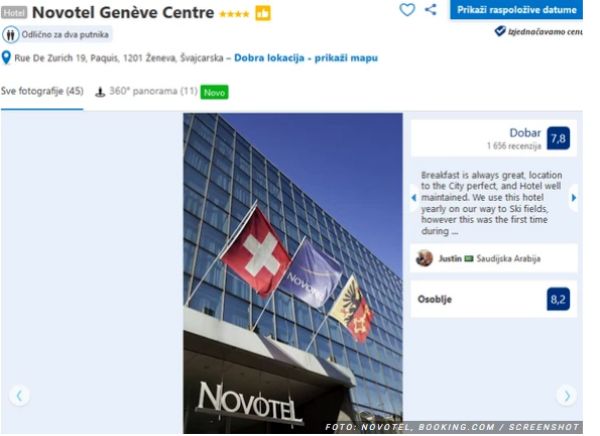The height and width of the screenshot is (436, 600).
Task: Open the Sve fotografije (45) tab
Action: pyautogui.click(x=42, y=91)
